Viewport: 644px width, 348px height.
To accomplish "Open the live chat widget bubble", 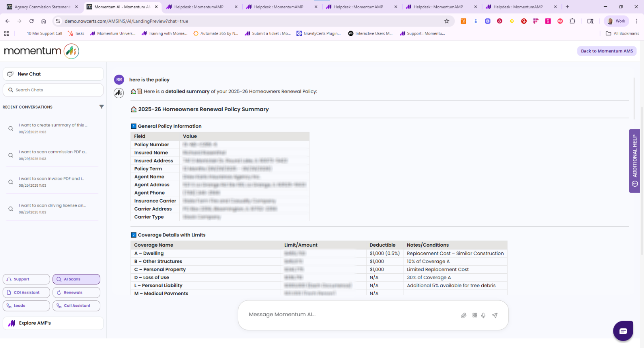I will click(623, 331).
